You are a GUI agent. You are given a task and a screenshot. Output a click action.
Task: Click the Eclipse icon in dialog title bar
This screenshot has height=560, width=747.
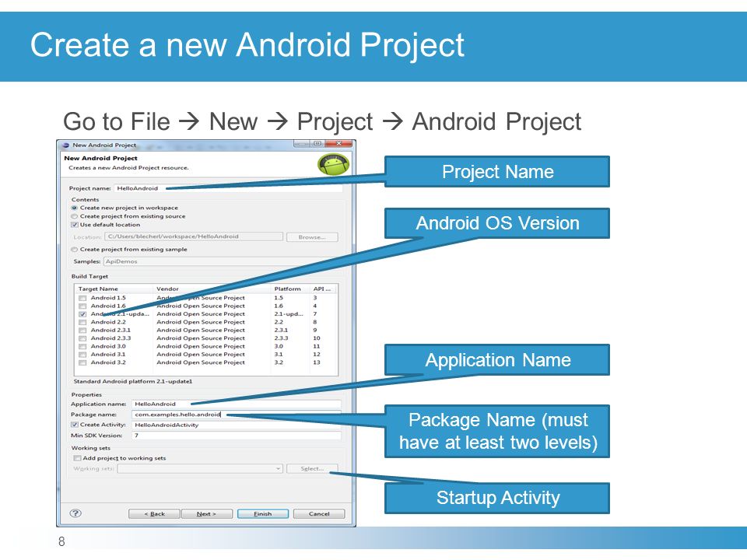tap(66, 145)
